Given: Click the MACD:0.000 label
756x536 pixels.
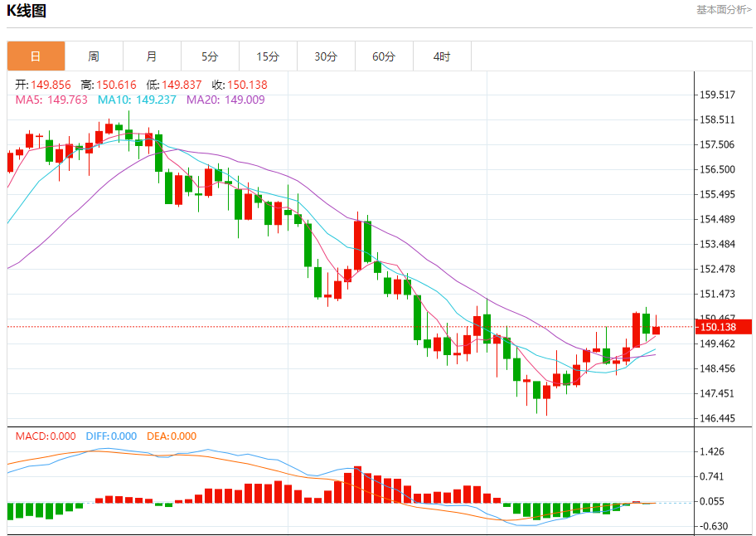Looking at the screenshot, I should pyautogui.click(x=46, y=436).
